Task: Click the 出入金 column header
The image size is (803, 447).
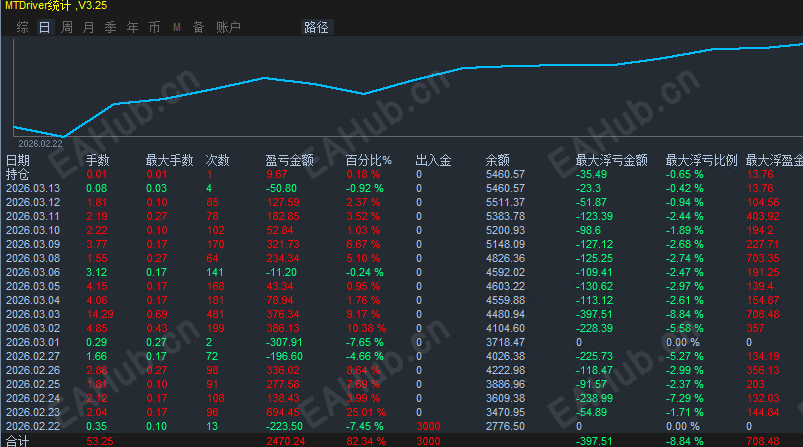Action: (433, 160)
